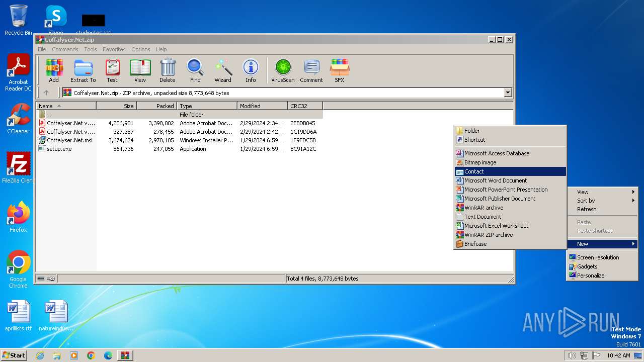Open the Find magnifier tool

pyautogui.click(x=195, y=71)
